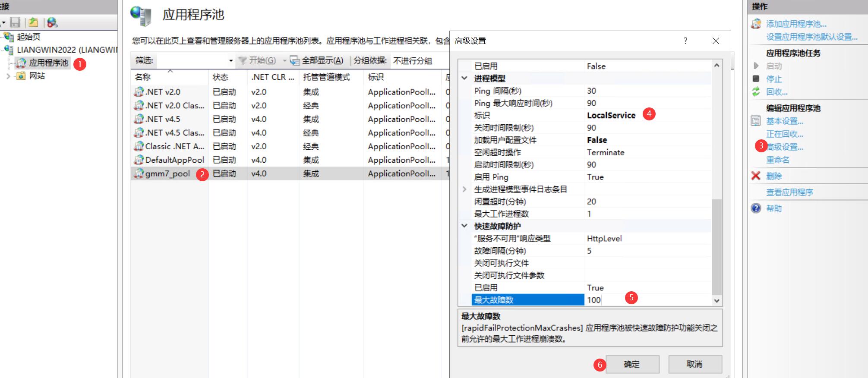Click the green recycle arrows icon
The image size is (868, 378).
(756, 91)
